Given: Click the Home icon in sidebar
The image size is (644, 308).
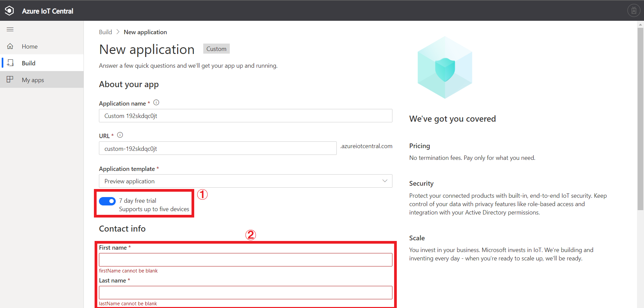Looking at the screenshot, I should tap(10, 46).
